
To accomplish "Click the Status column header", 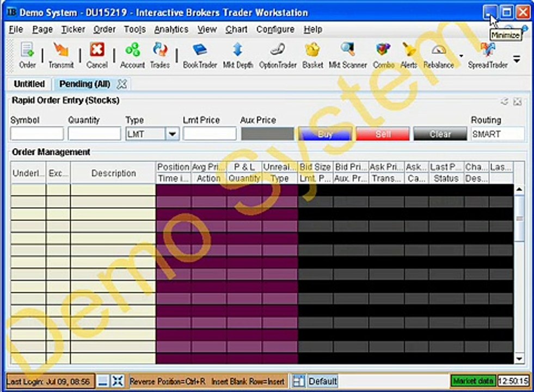I will click(x=446, y=179).
